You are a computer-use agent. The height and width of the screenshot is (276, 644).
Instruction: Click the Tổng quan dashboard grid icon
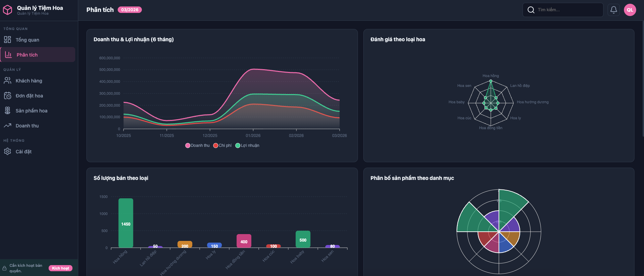click(7, 40)
